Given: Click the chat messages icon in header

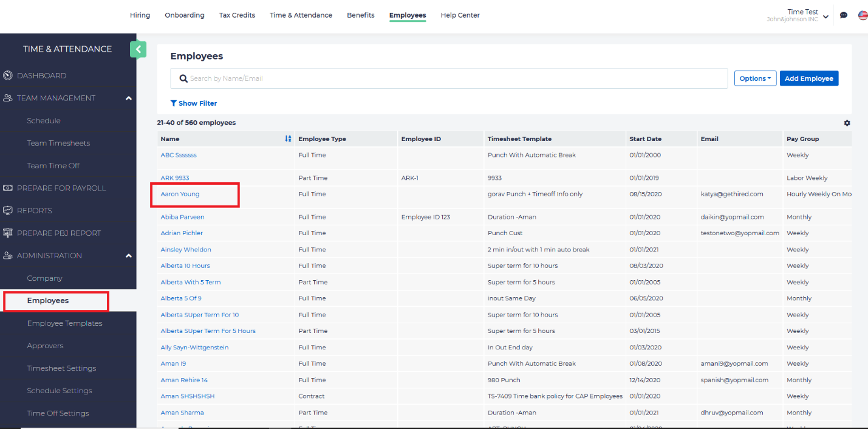Looking at the screenshot, I should coord(844,15).
